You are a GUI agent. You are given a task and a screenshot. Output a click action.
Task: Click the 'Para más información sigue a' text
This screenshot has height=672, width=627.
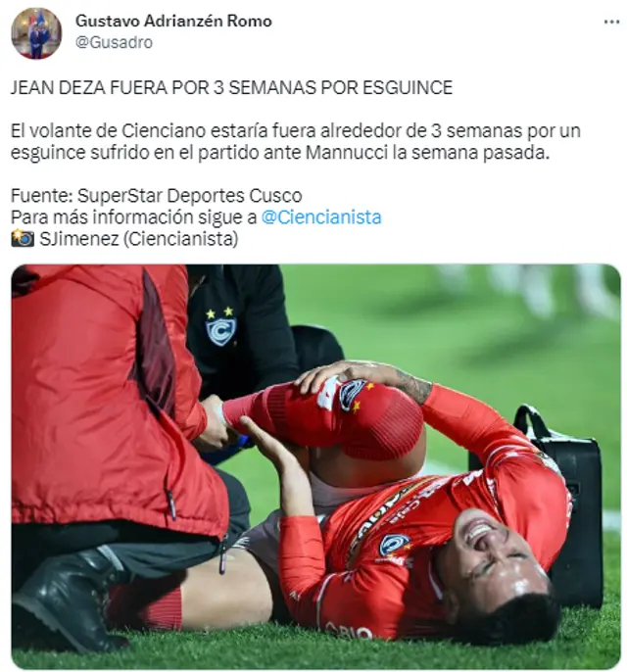(133, 216)
